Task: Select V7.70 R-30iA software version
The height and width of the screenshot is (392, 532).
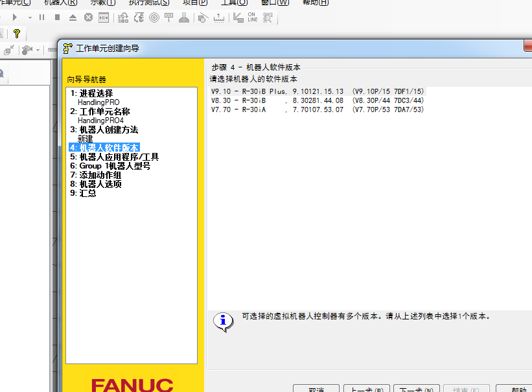Action: click(x=318, y=110)
